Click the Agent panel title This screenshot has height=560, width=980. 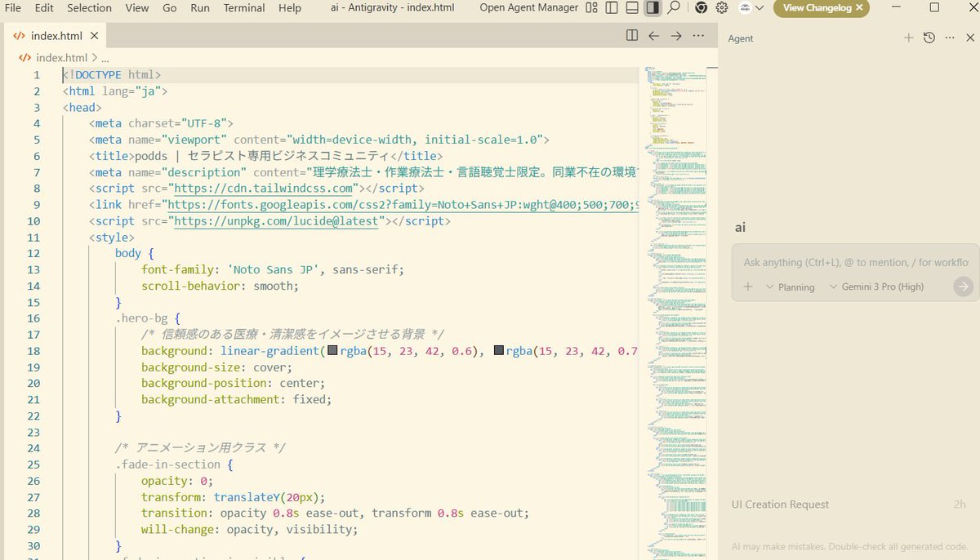pos(741,38)
